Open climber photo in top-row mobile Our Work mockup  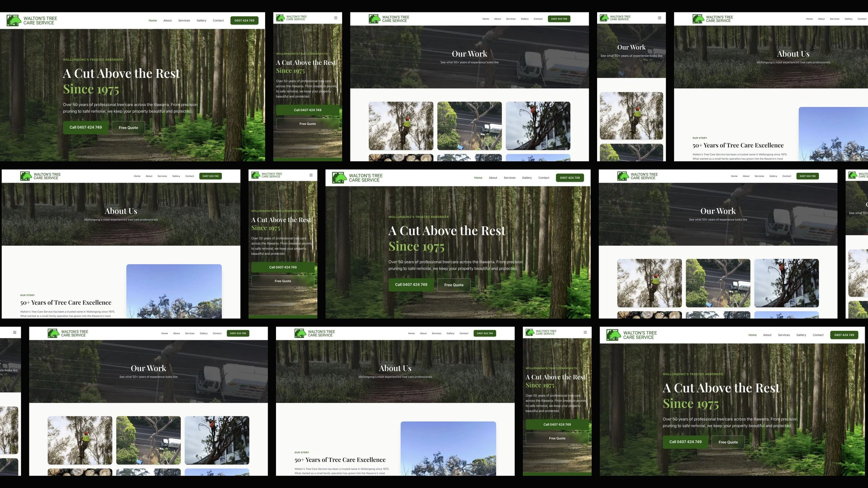click(x=631, y=116)
